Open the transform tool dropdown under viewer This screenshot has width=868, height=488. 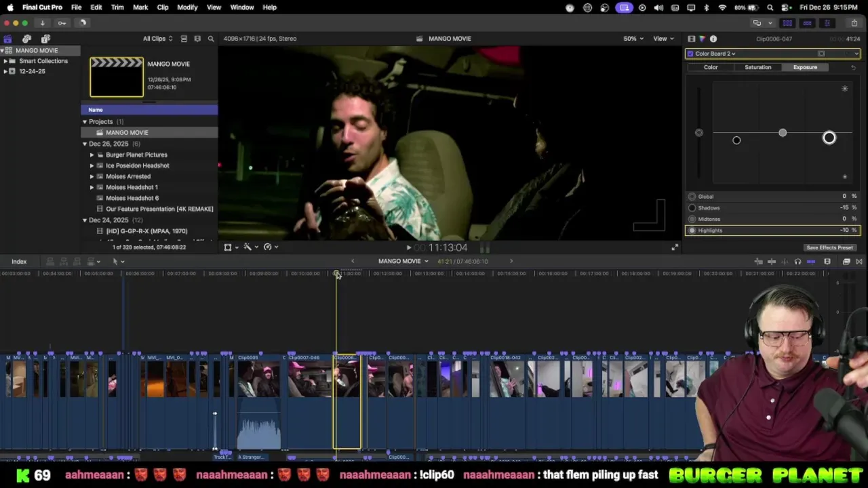[231, 247]
